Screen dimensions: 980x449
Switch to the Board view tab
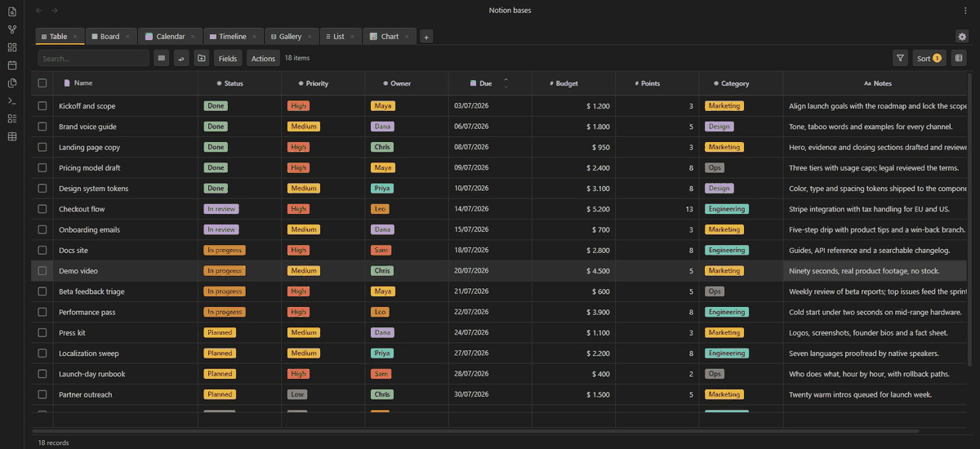tap(109, 37)
